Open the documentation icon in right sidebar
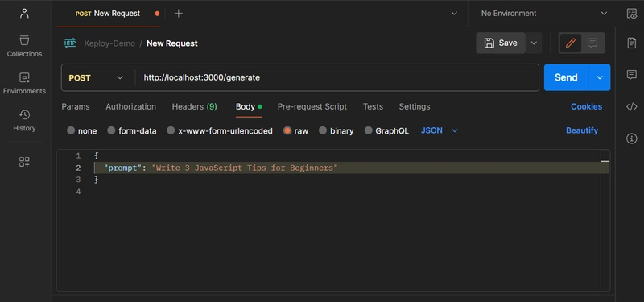 (632, 43)
